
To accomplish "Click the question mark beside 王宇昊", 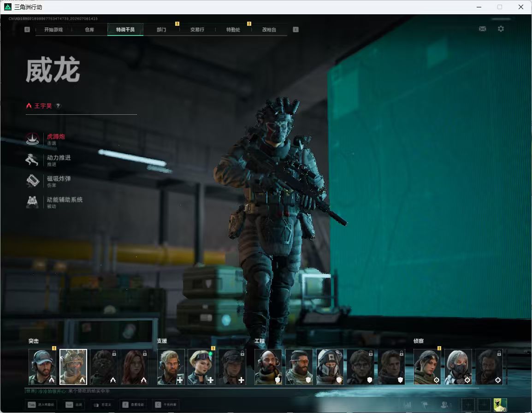I will pos(58,106).
